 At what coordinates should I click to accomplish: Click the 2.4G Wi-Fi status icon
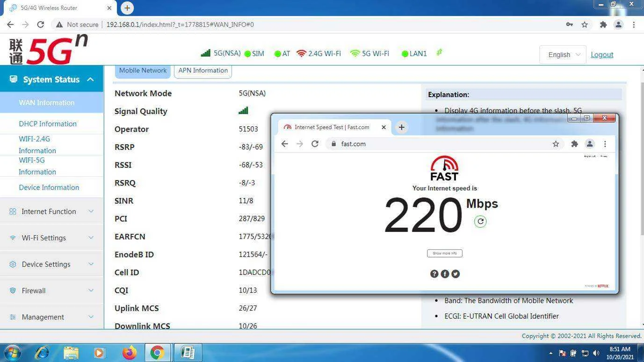click(301, 53)
